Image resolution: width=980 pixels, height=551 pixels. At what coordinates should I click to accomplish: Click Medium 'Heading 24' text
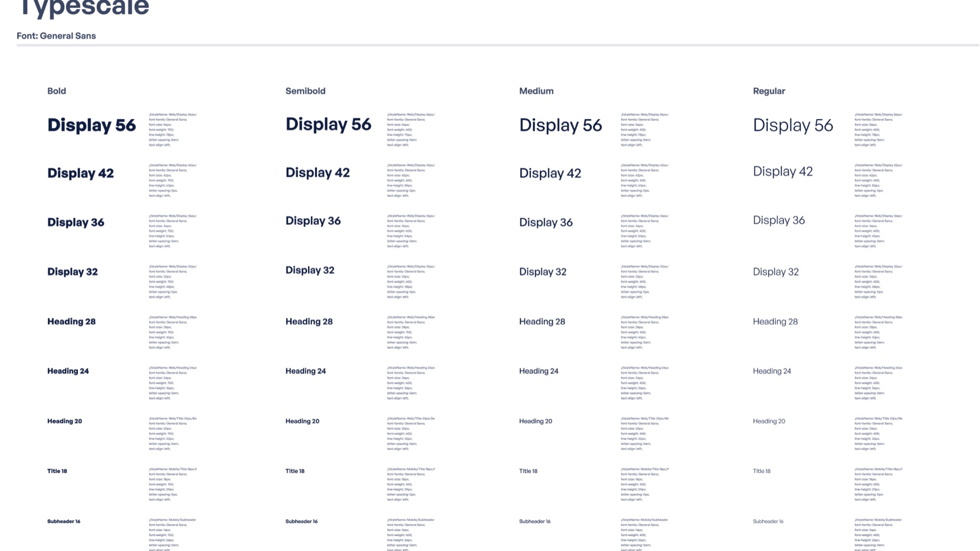[538, 371]
